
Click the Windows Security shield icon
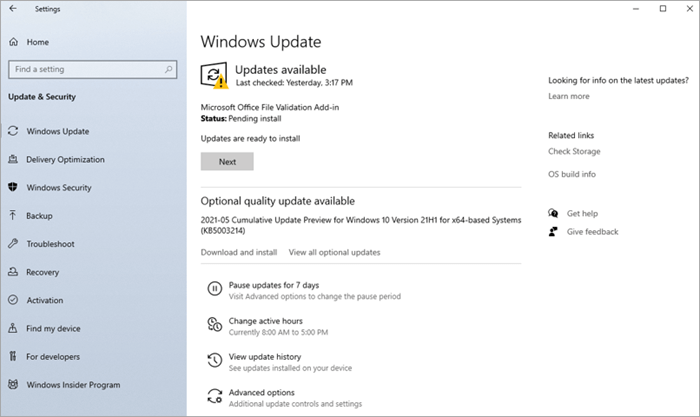[x=13, y=187]
